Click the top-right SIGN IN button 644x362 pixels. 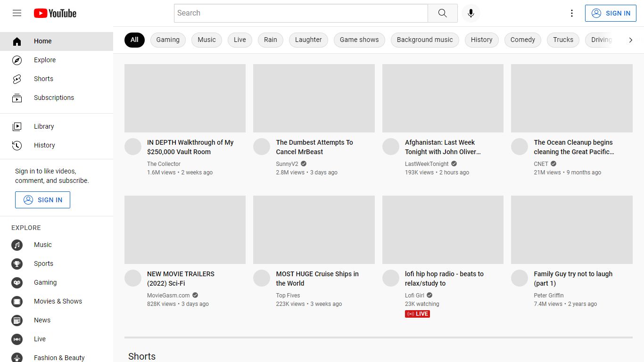(611, 13)
